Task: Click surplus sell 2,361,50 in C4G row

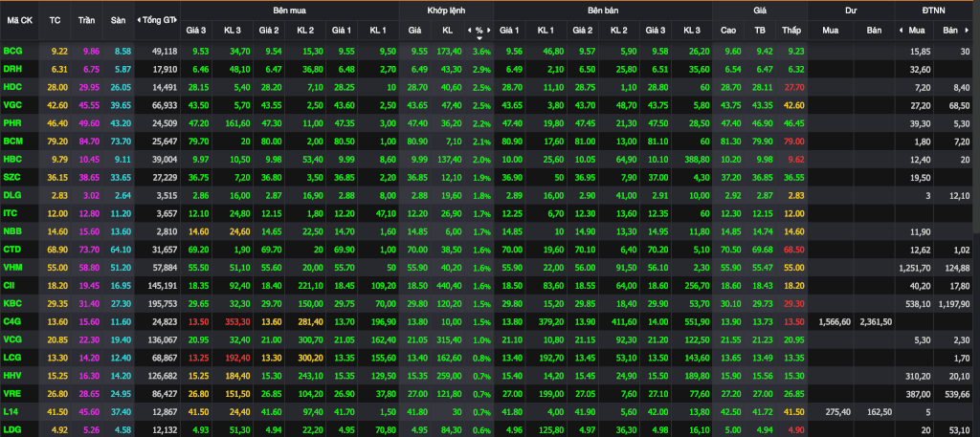Action: click(x=877, y=323)
